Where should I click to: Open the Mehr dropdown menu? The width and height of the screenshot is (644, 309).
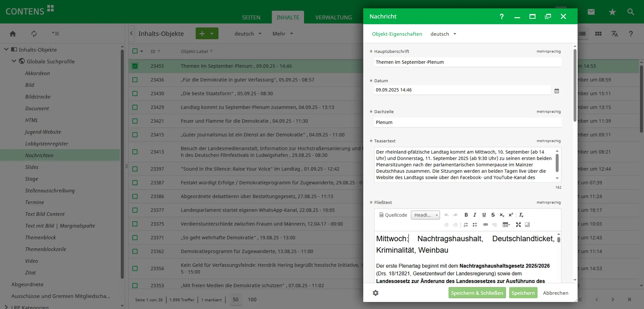tap(282, 34)
